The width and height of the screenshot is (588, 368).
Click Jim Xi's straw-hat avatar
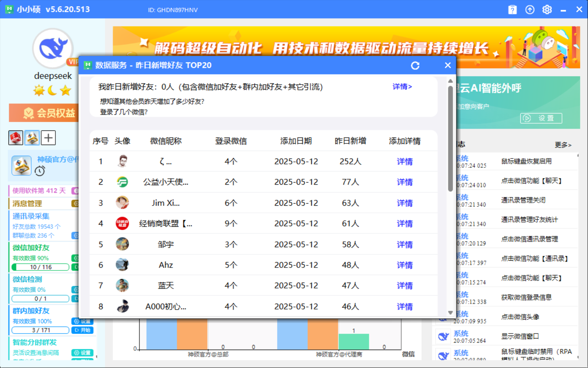[122, 203]
